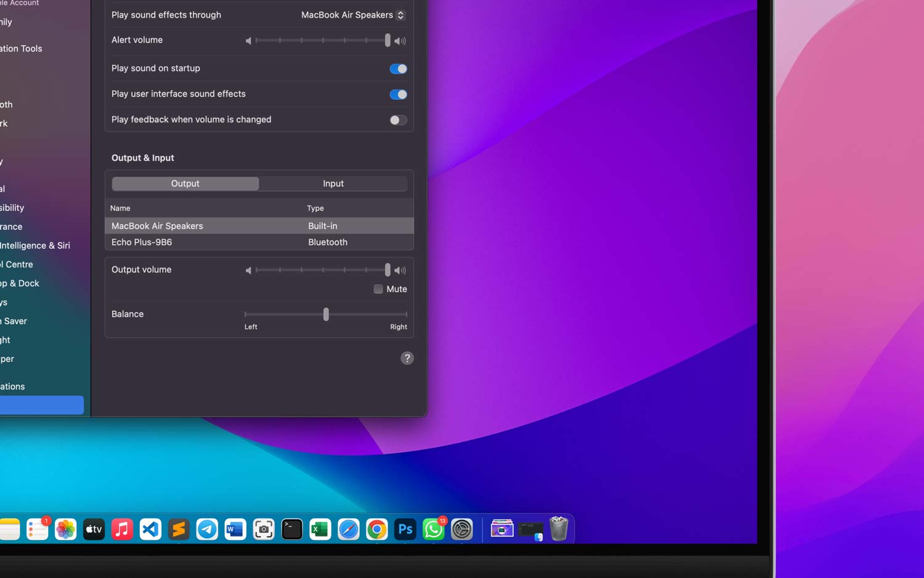Open Visual Studio Code in the Dock
Screen dimensions: 924x578
[x=150, y=529]
